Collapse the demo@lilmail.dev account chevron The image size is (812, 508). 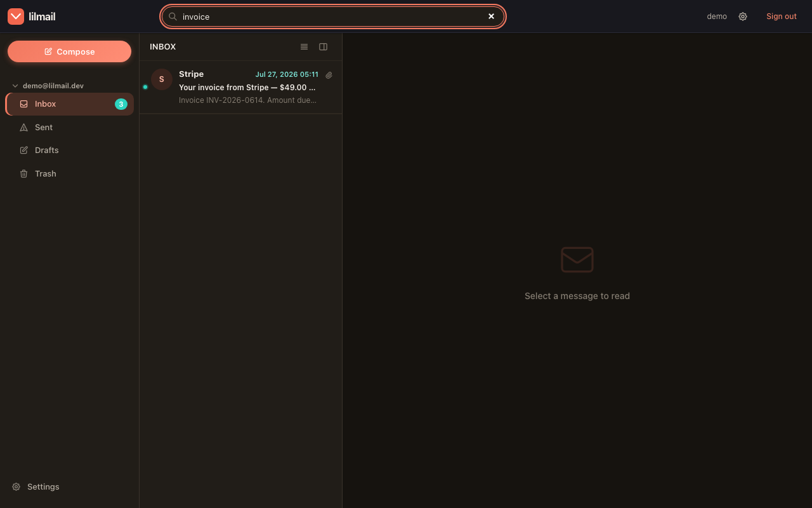click(15, 86)
